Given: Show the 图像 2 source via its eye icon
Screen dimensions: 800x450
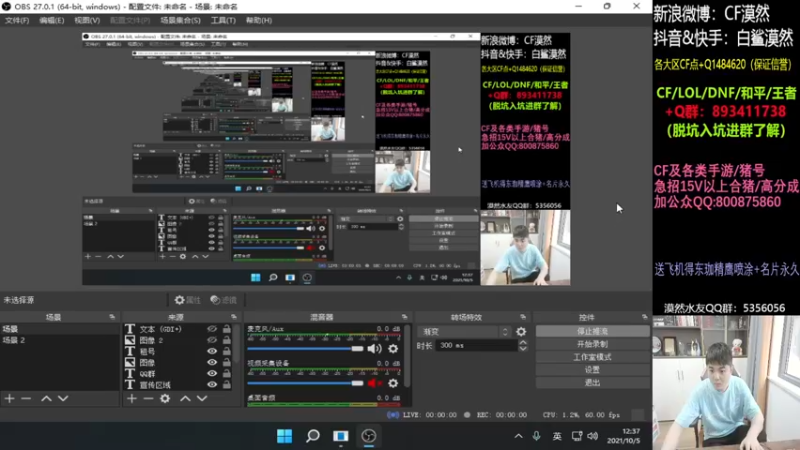Looking at the screenshot, I should (212, 340).
